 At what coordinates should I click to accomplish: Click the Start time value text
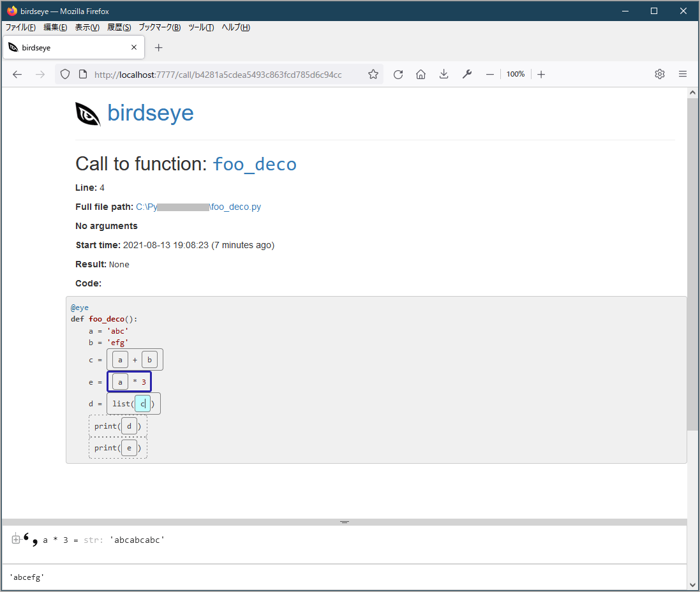point(198,245)
